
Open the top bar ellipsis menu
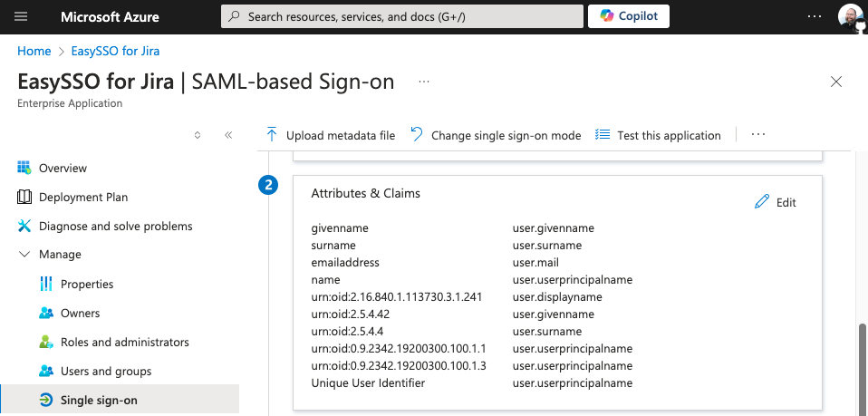coord(815,16)
